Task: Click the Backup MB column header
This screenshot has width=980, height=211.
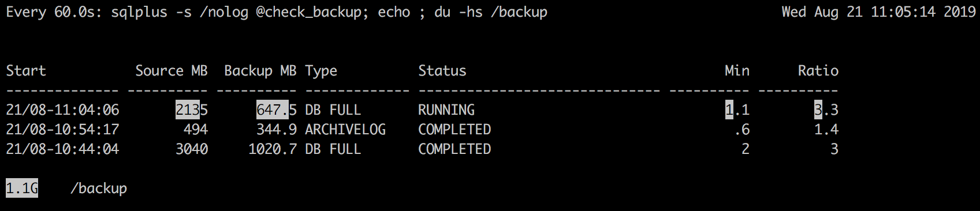Action: coord(260,71)
